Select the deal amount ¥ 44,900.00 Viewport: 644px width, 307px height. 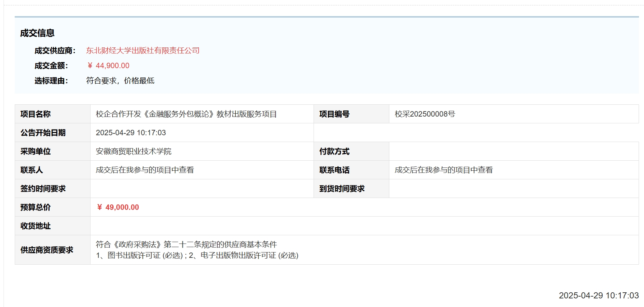(108, 66)
